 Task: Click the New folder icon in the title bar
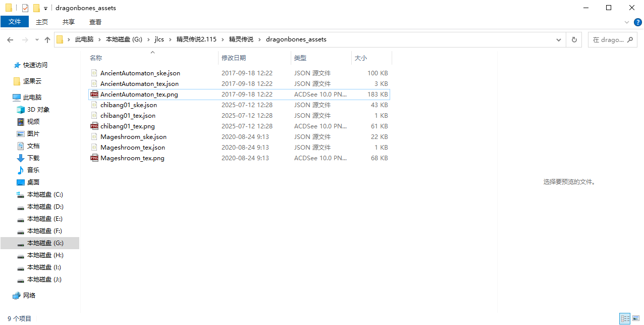pos(36,8)
